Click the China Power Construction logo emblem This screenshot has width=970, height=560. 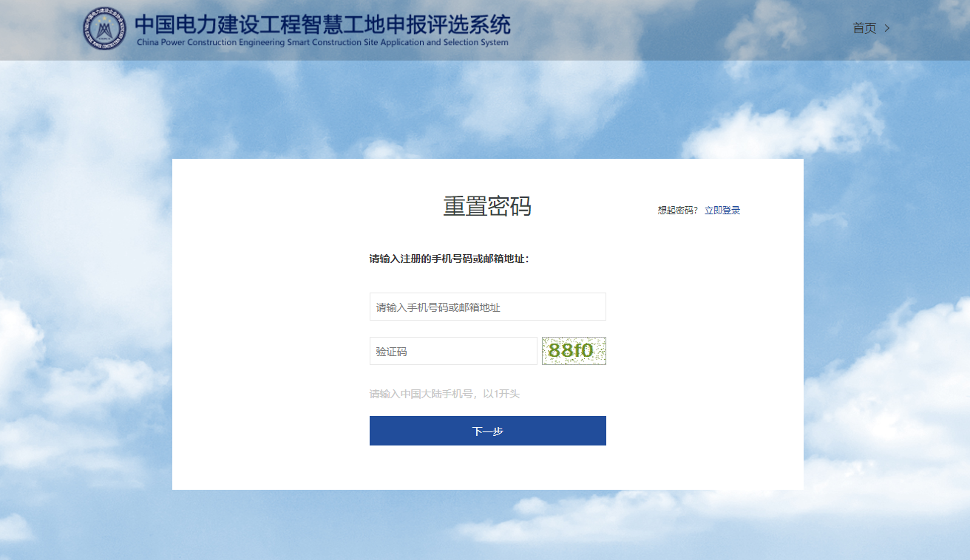point(104,28)
